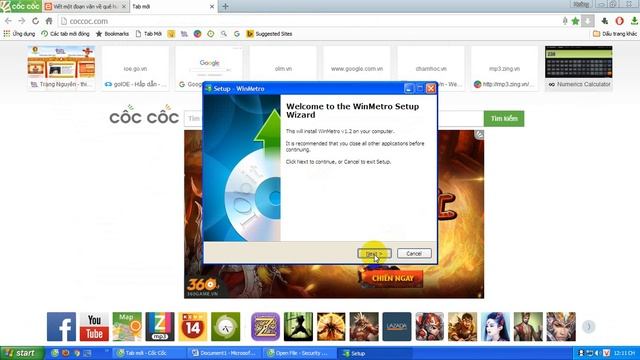Open the Map shortcut icon
640x360 pixels.
(127, 327)
